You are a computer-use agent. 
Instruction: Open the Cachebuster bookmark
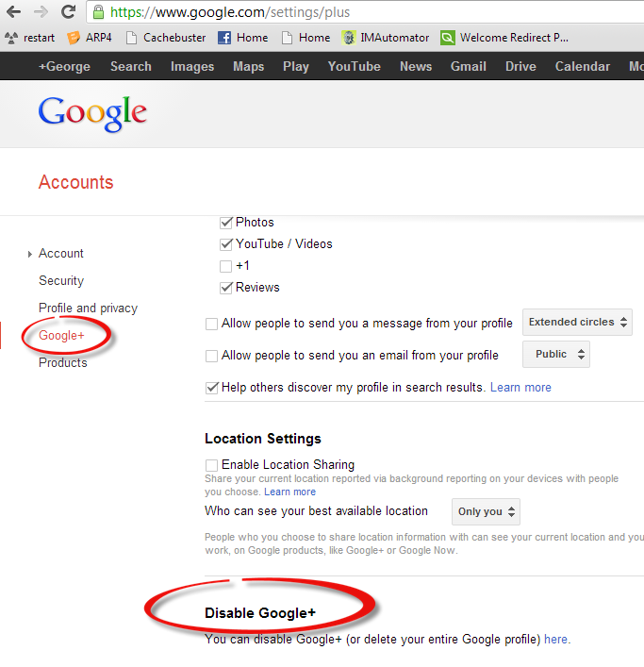[x=166, y=38]
